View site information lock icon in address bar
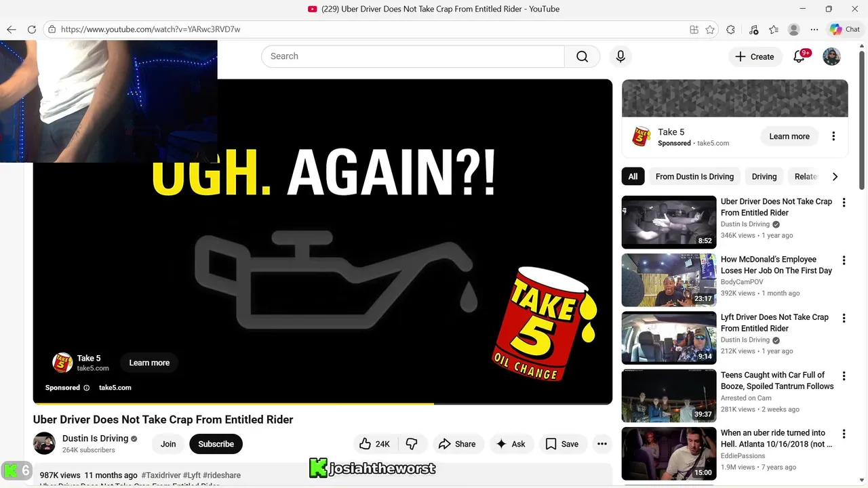The width and height of the screenshot is (868, 488). point(52,29)
